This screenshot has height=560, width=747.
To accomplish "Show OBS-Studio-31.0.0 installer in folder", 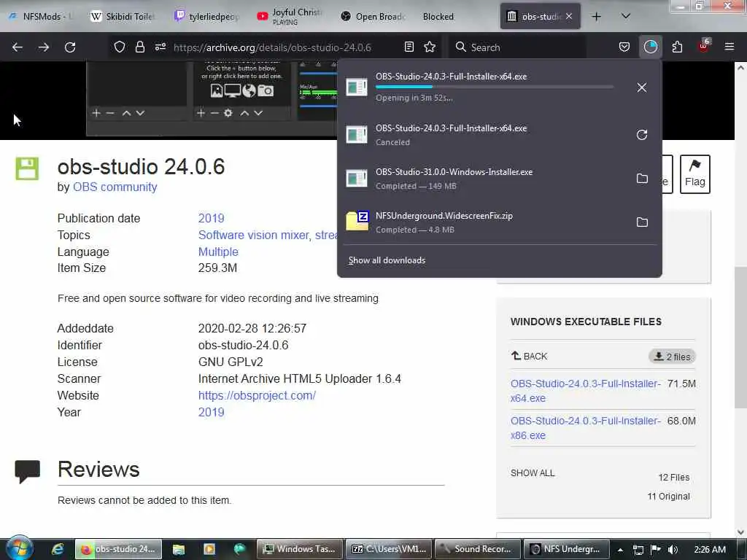I will (642, 178).
